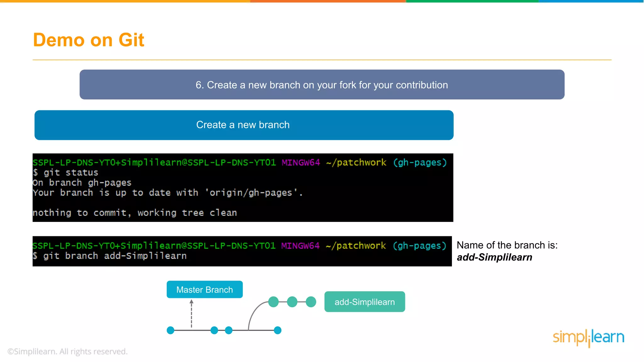The height and width of the screenshot is (362, 644).
Task: Click the green 'add-Simplilearn' branch label
Action: [x=365, y=302]
